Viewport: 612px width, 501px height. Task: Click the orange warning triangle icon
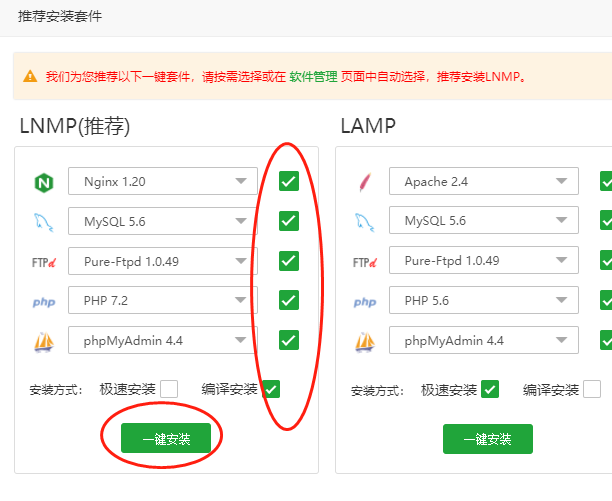tap(30, 76)
